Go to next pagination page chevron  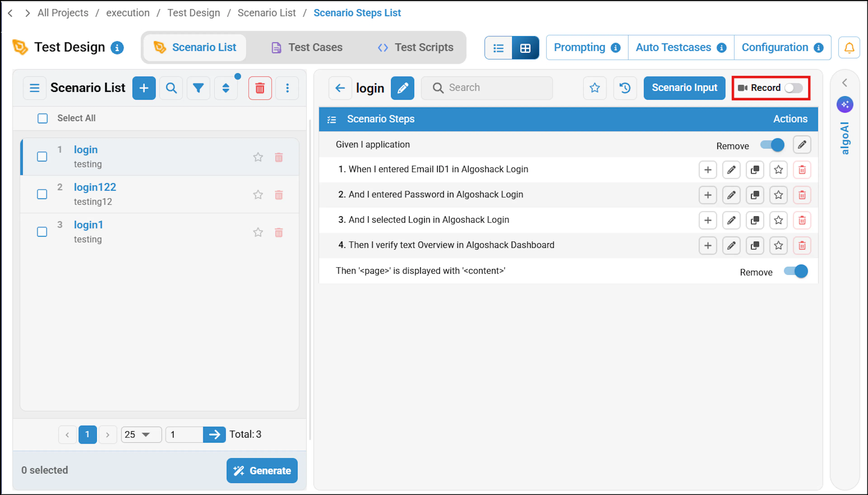pyautogui.click(x=108, y=435)
